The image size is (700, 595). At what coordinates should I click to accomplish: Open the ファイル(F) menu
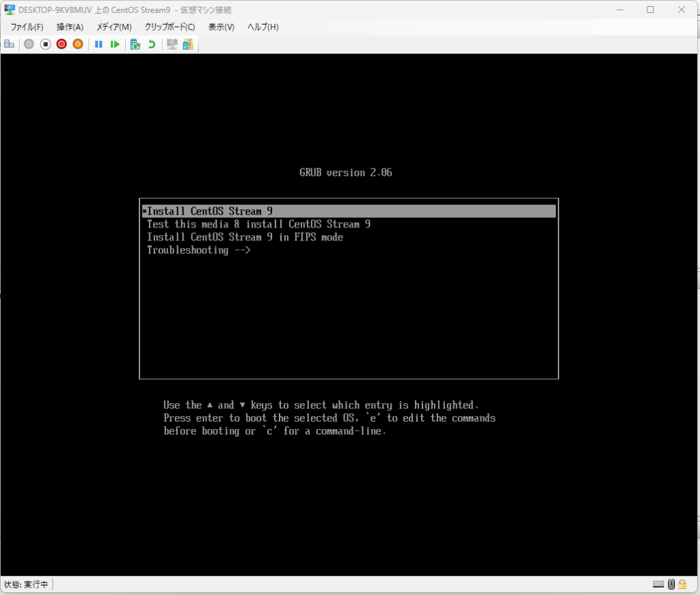click(x=27, y=27)
